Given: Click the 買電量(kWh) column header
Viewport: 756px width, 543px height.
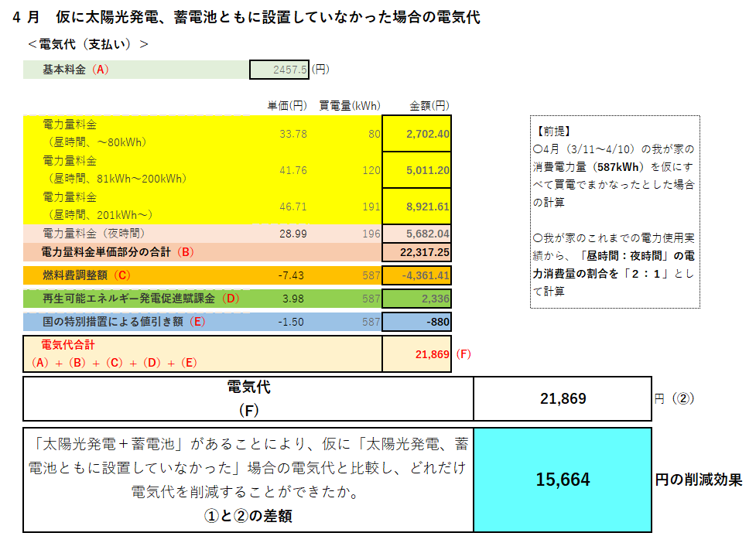Looking at the screenshot, I should click(x=350, y=106).
